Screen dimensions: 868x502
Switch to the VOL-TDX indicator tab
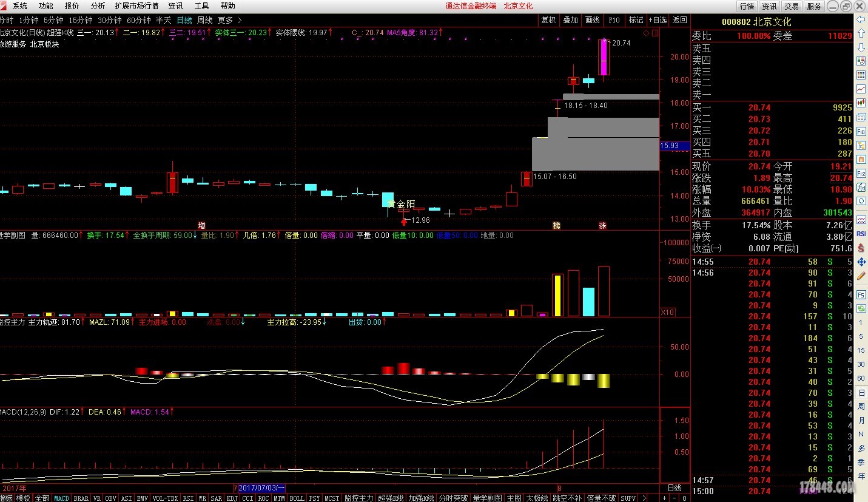coord(166,498)
